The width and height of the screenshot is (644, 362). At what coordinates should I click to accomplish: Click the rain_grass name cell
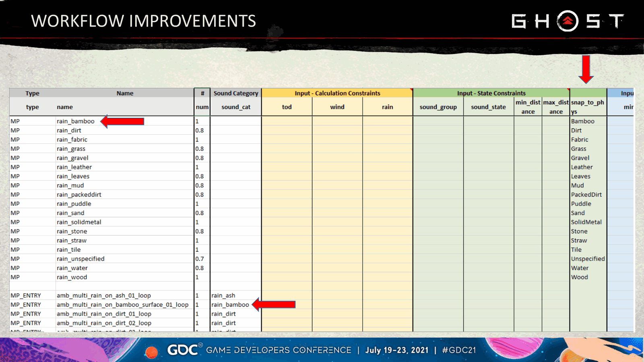coord(125,149)
